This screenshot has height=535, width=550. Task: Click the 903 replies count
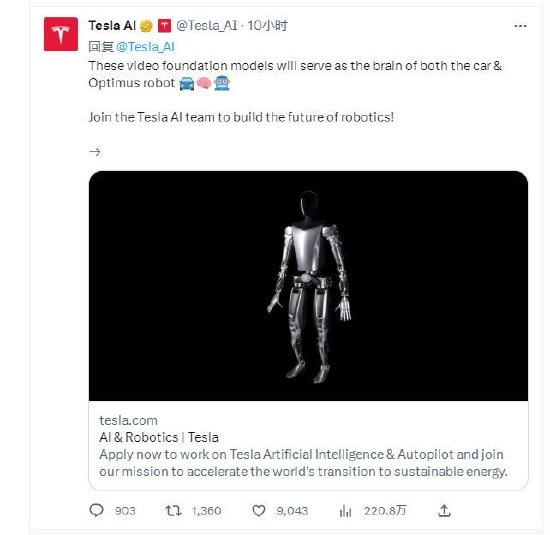click(125, 511)
